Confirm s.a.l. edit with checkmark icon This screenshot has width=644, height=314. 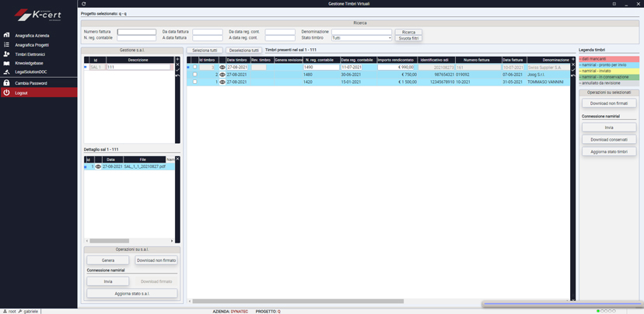177,70
